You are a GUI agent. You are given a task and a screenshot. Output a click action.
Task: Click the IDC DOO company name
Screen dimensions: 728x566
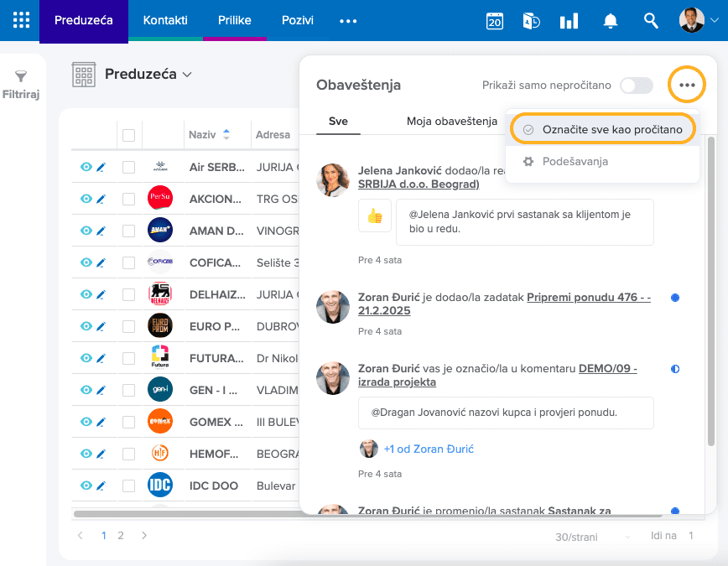click(214, 486)
